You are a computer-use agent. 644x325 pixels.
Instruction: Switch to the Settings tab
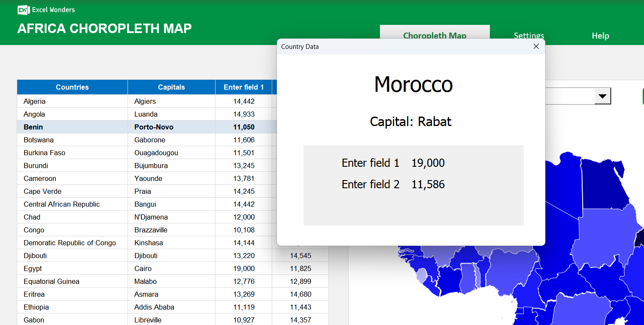tap(529, 36)
